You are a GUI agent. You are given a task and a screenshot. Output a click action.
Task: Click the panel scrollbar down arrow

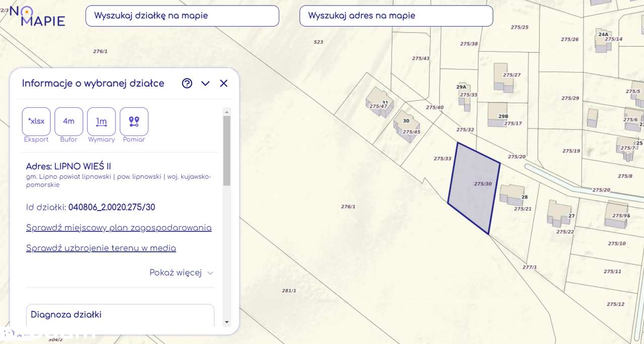tap(227, 322)
